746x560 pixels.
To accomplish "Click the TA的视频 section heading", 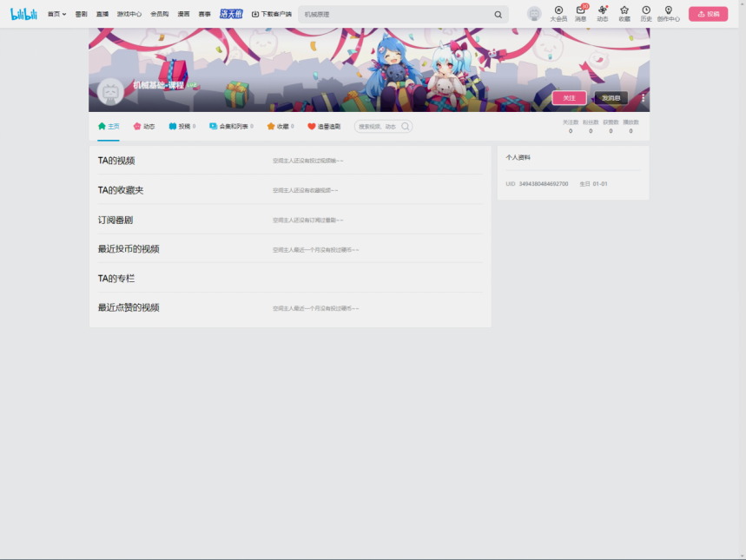I will (116, 161).
